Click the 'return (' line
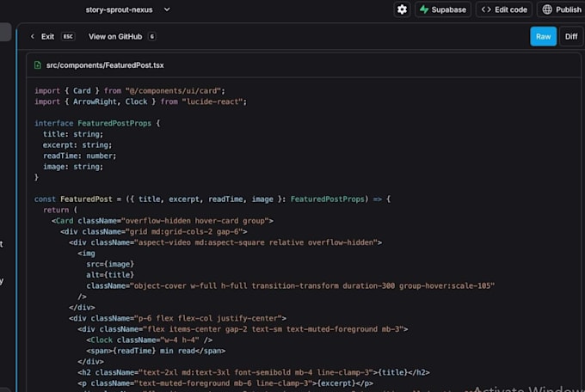585x392 pixels. point(60,210)
